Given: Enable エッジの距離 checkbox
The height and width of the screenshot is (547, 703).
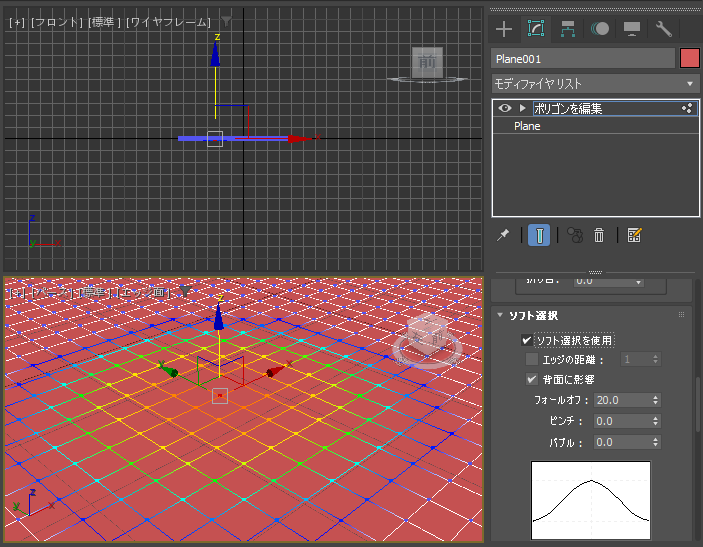Looking at the screenshot, I should click(x=532, y=359).
